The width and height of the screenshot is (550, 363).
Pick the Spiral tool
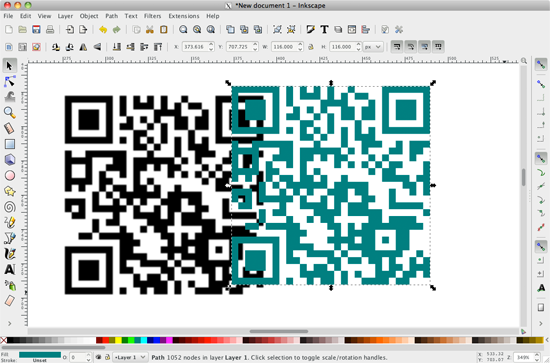click(x=10, y=207)
